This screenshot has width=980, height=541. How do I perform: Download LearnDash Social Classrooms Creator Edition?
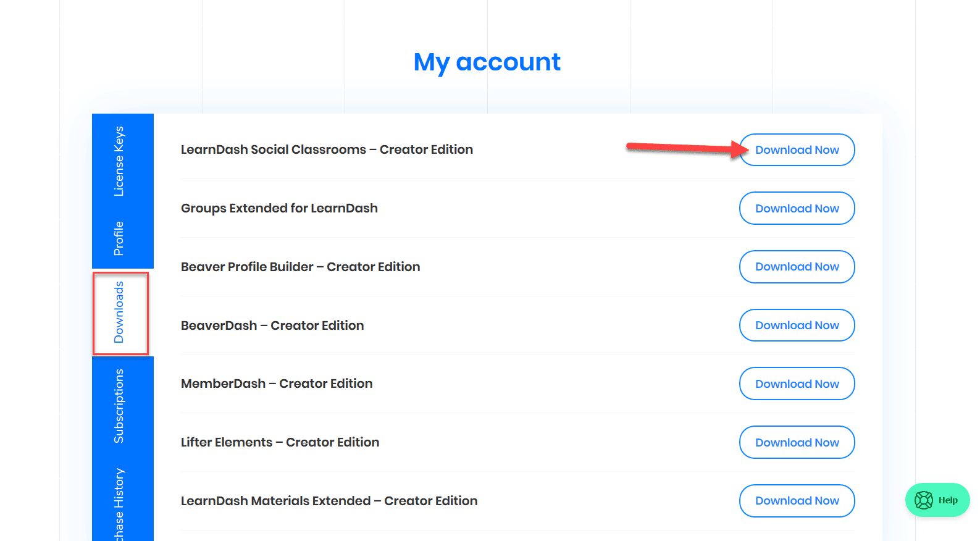(797, 150)
